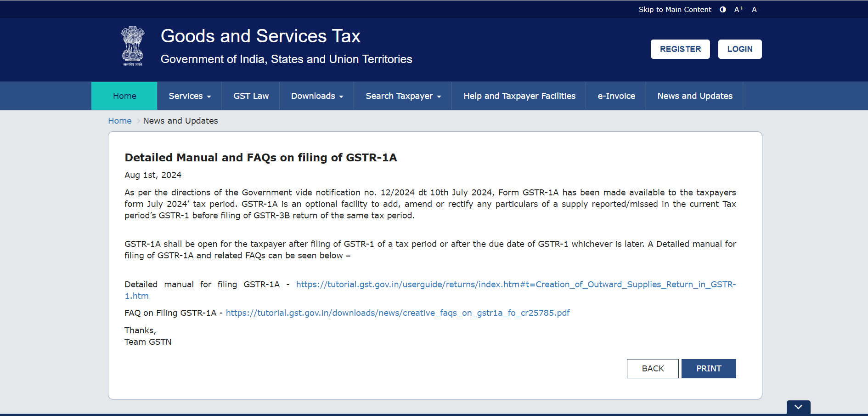
Task: Increase font size using the A+ icon
Action: [x=738, y=9]
